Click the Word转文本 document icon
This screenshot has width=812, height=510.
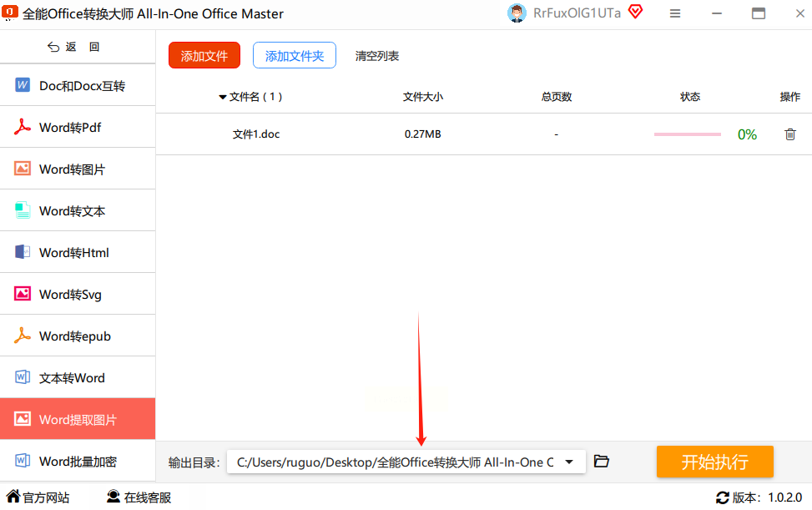coord(23,210)
